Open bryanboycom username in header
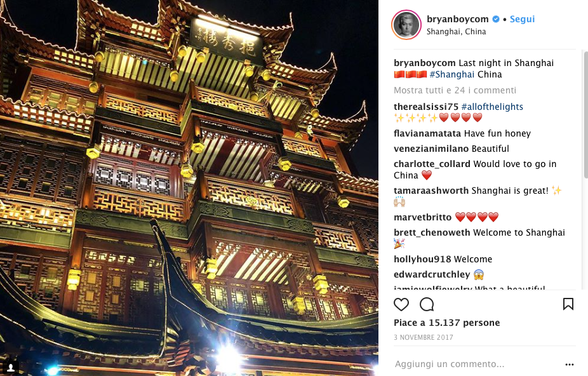The image size is (588, 376). tap(457, 19)
